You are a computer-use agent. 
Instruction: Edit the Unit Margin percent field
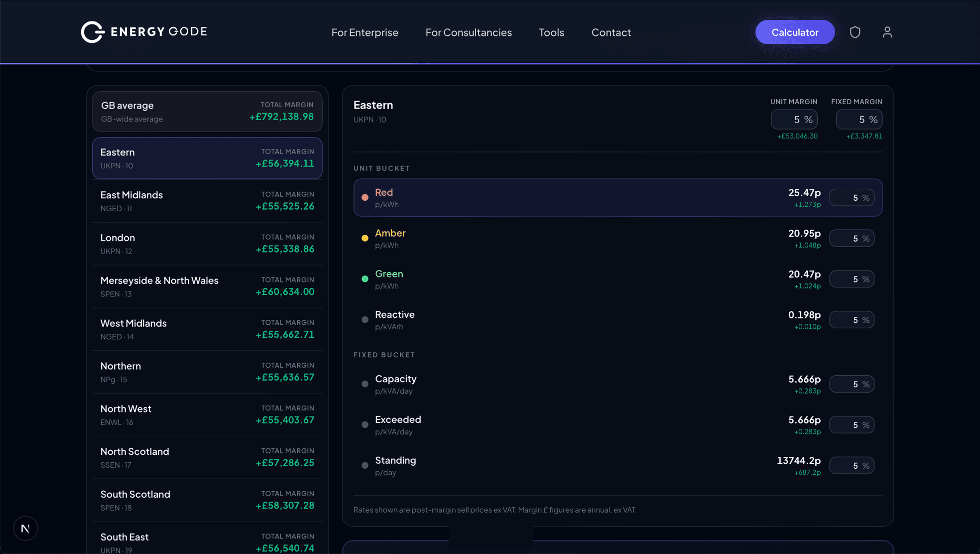click(x=794, y=120)
